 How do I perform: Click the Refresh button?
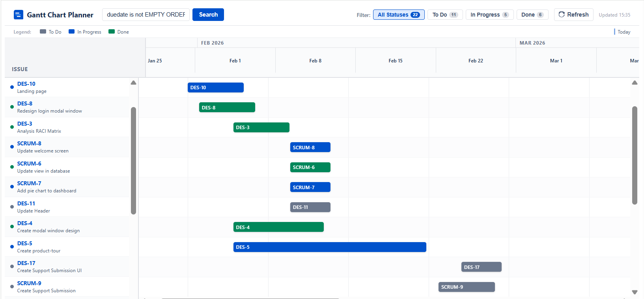[x=573, y=15]
